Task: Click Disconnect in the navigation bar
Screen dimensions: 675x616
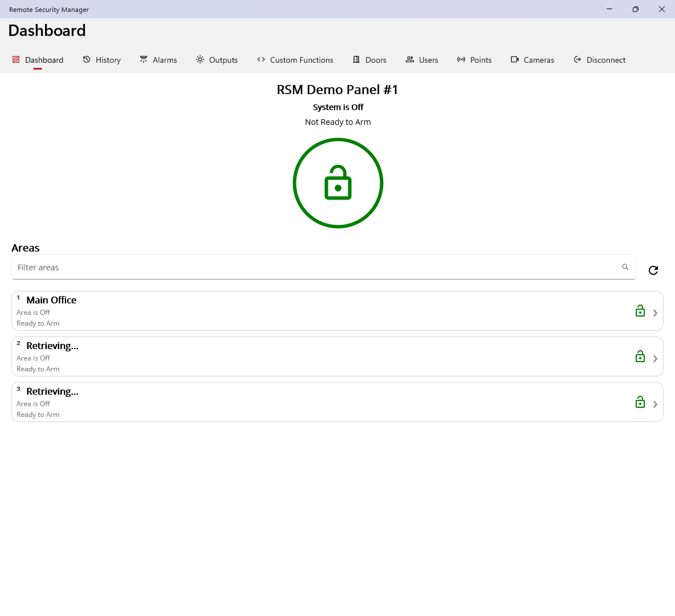Action: [x=600, y=60]
